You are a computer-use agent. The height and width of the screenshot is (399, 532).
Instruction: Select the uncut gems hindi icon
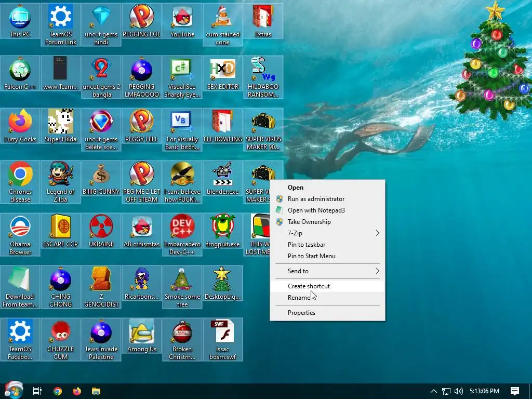point(101,25)
